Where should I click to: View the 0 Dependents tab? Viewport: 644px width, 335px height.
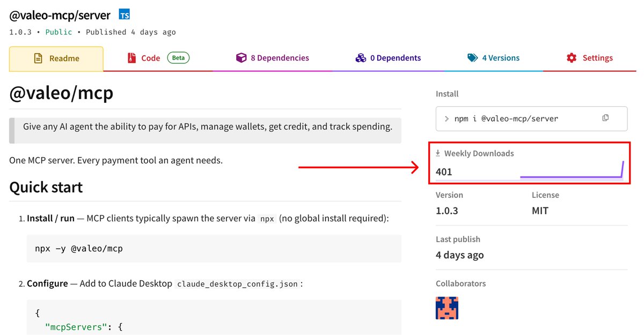coord(388,58)
